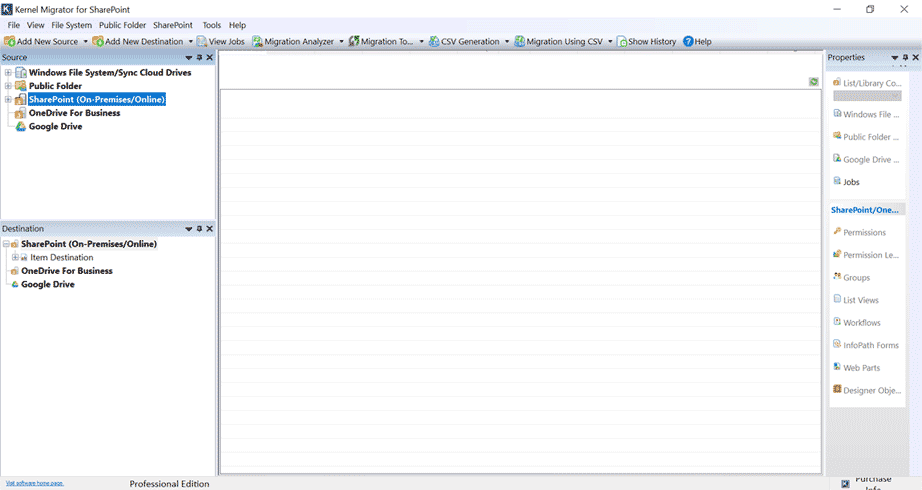Screen dimensions: 922x490
Task: Select highlighted SharePoint (On-Premises/Online) source
Action: coord(97,99)
